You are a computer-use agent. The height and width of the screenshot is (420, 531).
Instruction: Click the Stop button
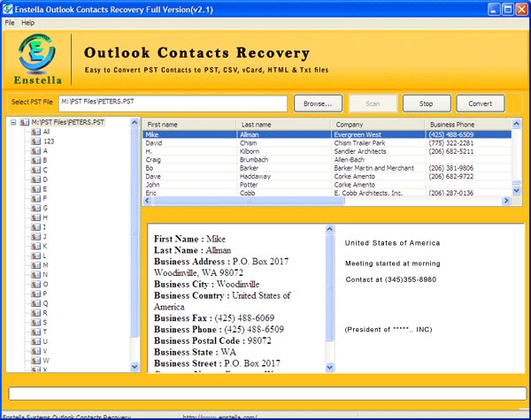(427, 103)
